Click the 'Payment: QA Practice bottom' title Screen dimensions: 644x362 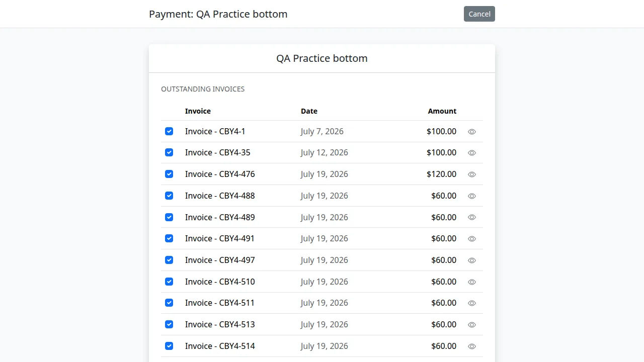tap(218, 14)
